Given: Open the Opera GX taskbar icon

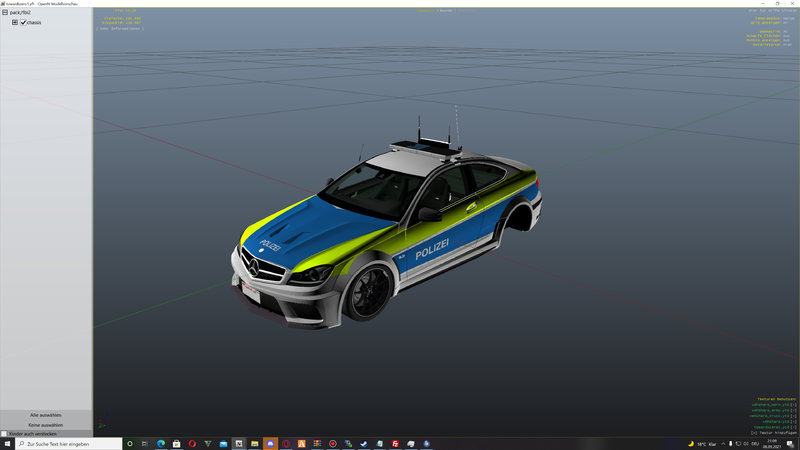Looking at the screenshot, I should point(286,444).
